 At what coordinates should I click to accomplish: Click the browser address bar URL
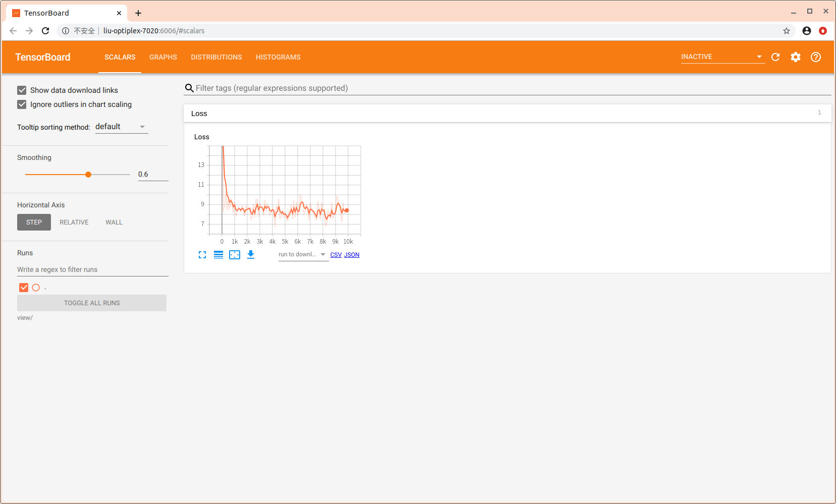154,31
